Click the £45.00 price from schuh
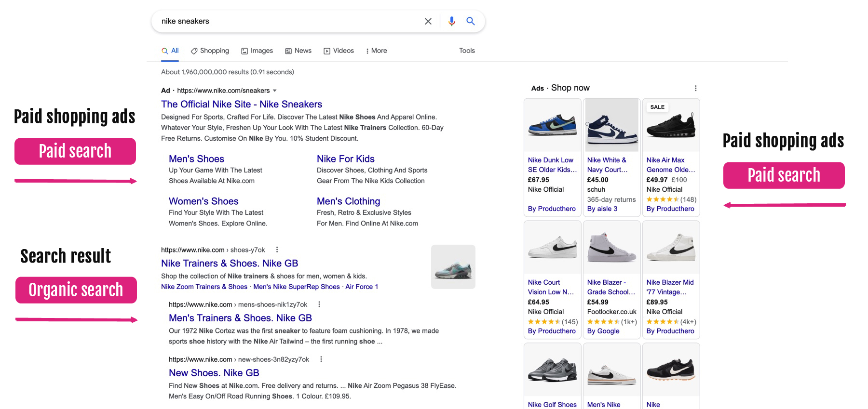Image resolution: width=868 pixels, height=409 pixels. 598,180
